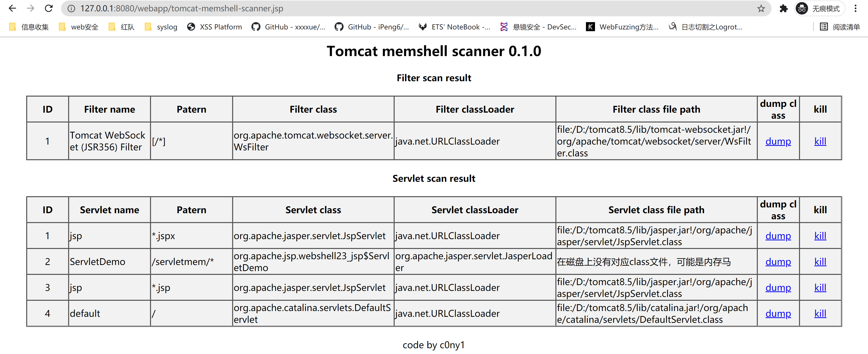The width and height of the screenshot is (868, 354).
Task: Dump class for ServletDemo servlet
Action: 778,261
